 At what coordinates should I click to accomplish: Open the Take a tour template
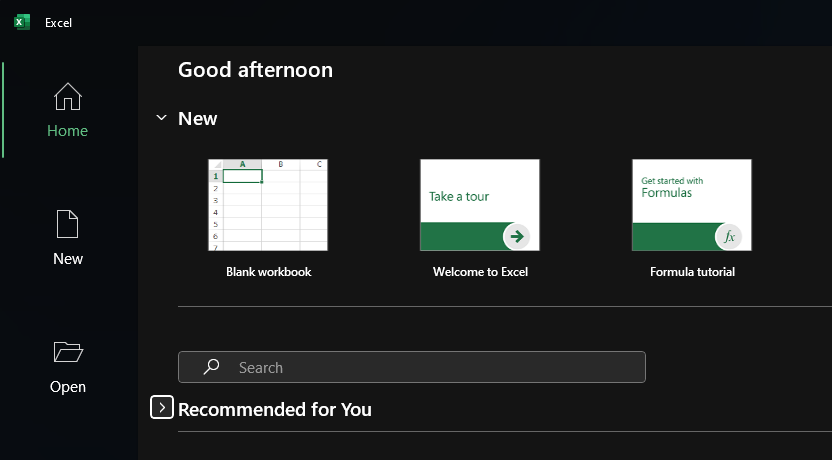[x=480, y=205]
